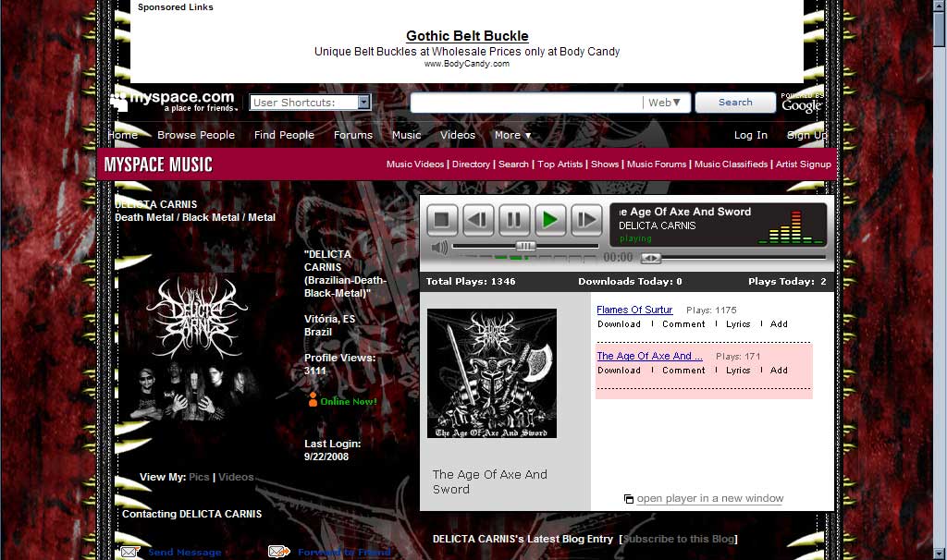Screen dimensions: 947x560
Task: Click the Powered by Google logo
Action: (802, 103)
